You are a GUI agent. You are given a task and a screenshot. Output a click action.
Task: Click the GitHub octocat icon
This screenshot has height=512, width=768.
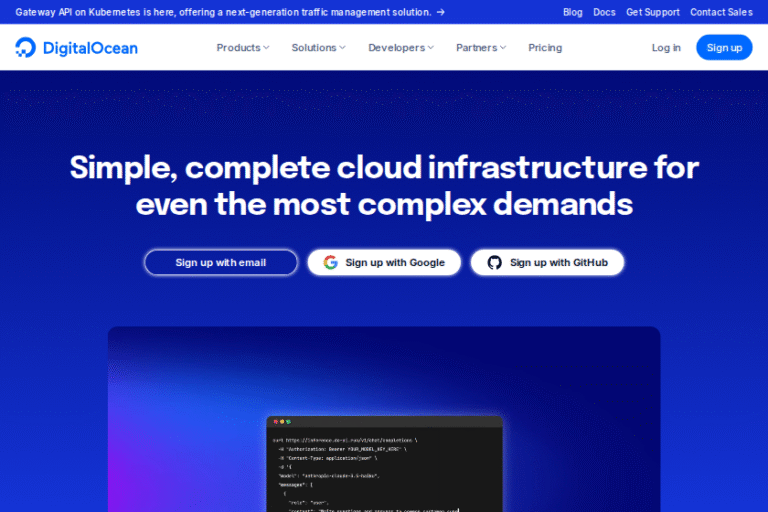pos(494,263)
